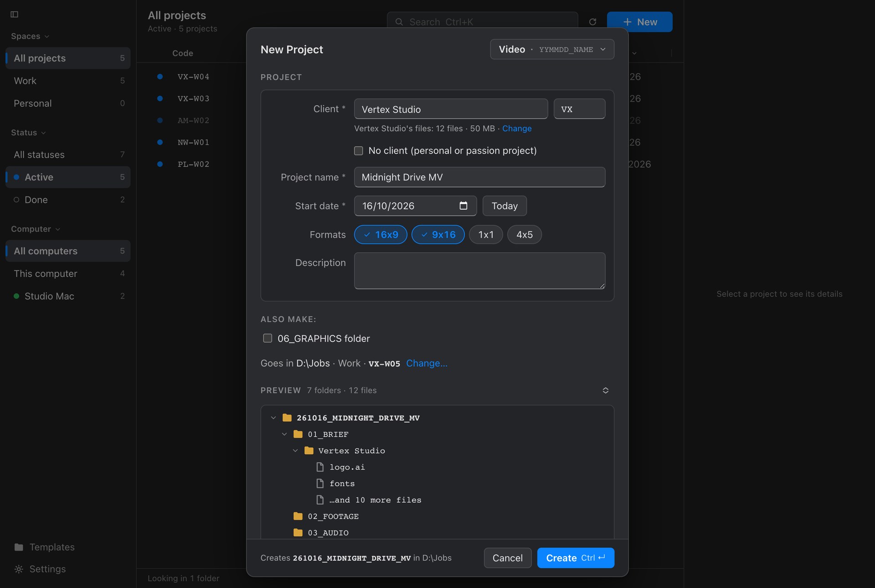Check the No client checkbox

coord(359,151)
